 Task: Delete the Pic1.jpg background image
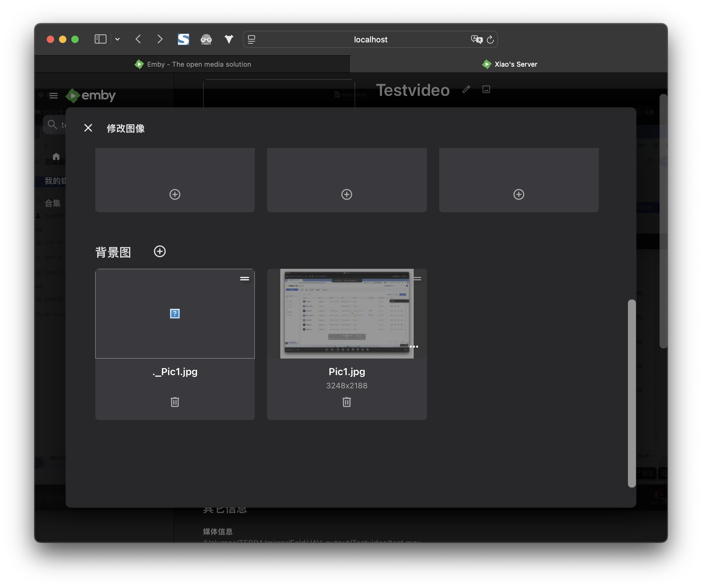[347, 402]
